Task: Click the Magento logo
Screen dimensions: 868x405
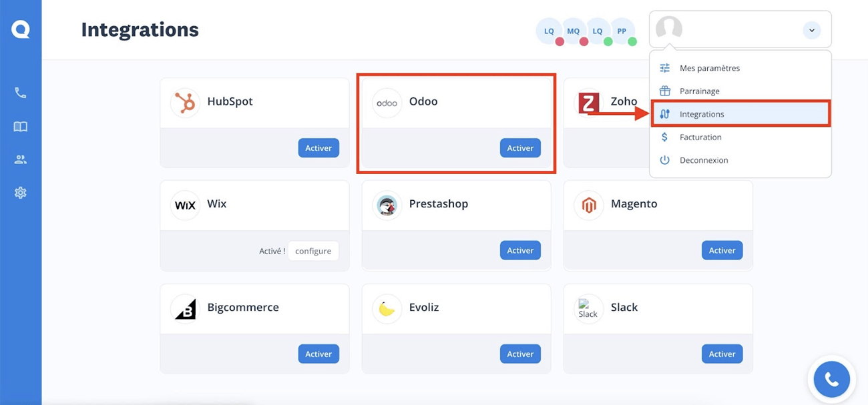Action: [588, 205]
